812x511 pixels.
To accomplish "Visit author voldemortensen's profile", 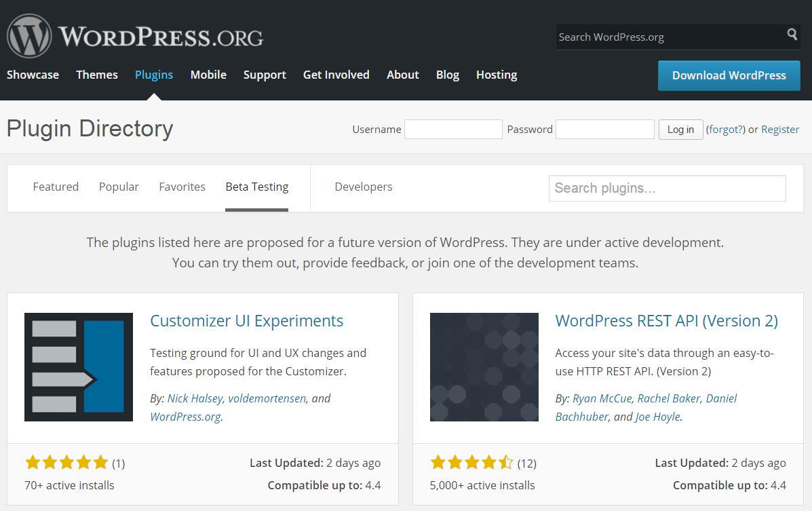I will (x=267, y=398).
